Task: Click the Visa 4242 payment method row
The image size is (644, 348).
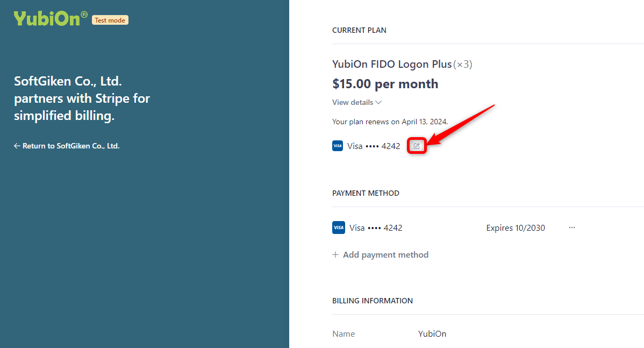Action: tap(454, 228)
